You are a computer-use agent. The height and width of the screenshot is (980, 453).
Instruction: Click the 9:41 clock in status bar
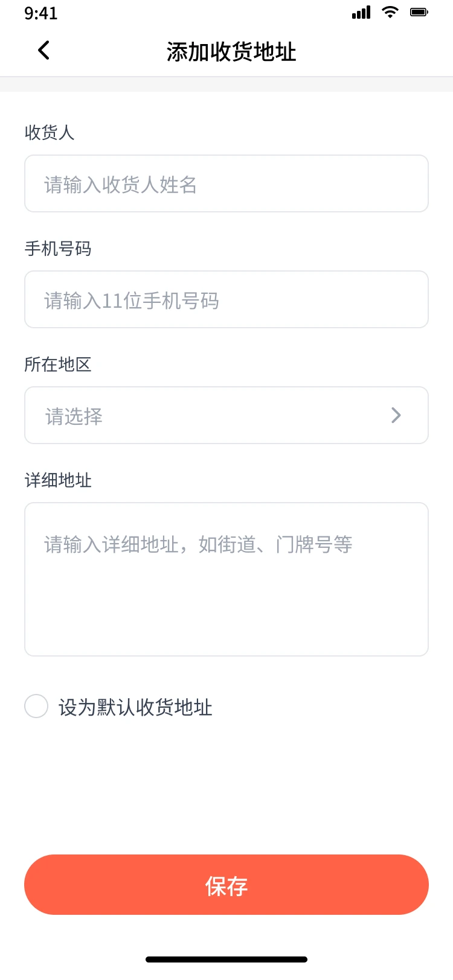(x=41, y=13)
